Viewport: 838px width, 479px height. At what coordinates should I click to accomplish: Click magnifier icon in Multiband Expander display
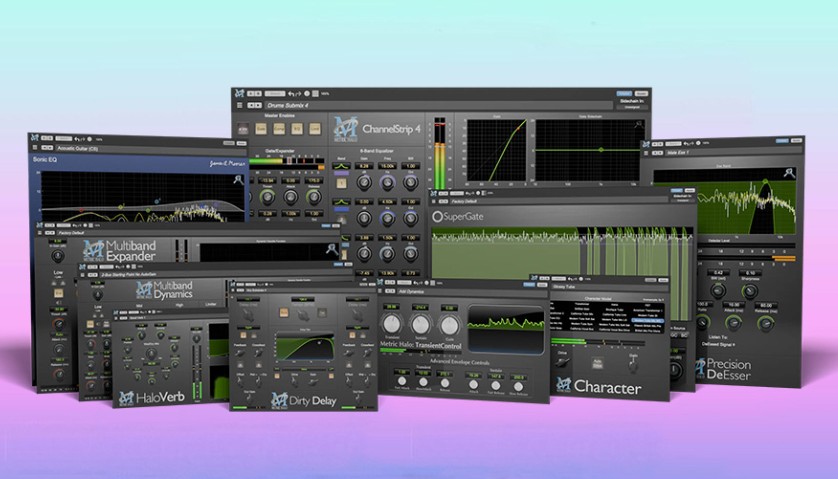pyautogui.click(x=332, y=249)
